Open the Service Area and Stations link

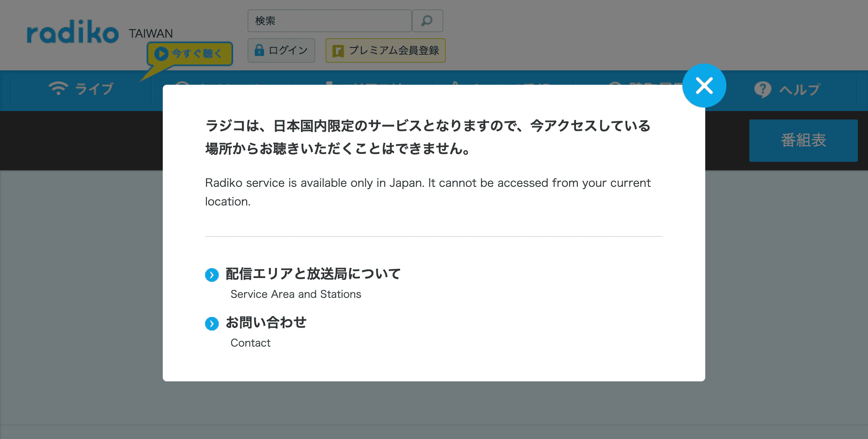295,294
